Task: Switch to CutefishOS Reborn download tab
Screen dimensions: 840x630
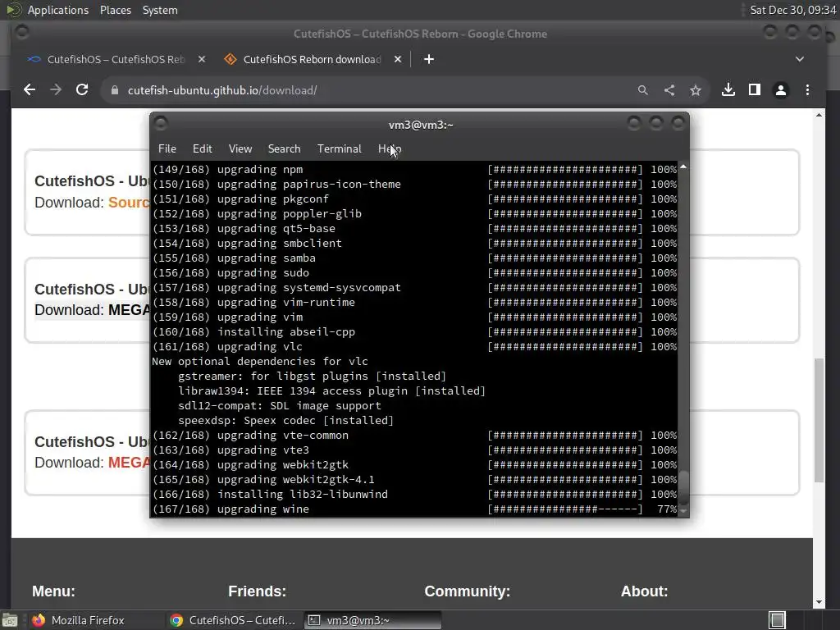Action: click(312, 59)
